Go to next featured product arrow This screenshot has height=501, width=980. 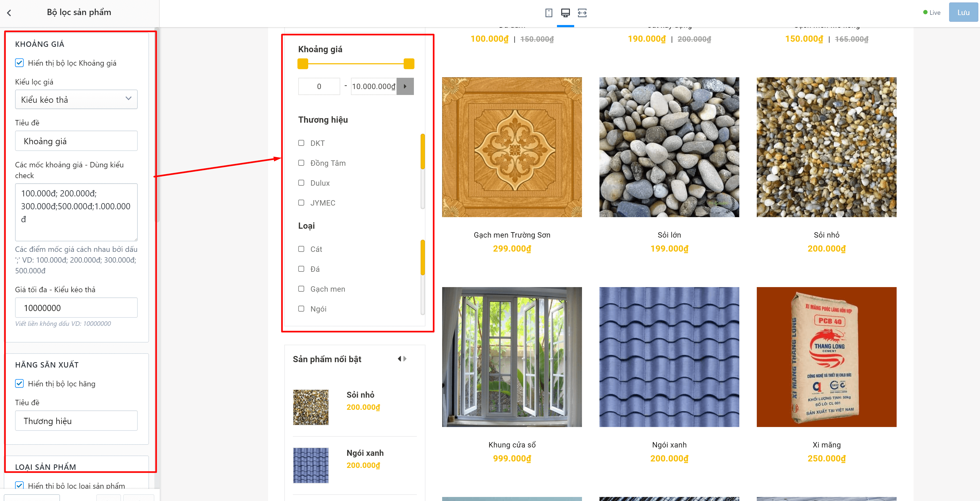[x=405, y=359]
